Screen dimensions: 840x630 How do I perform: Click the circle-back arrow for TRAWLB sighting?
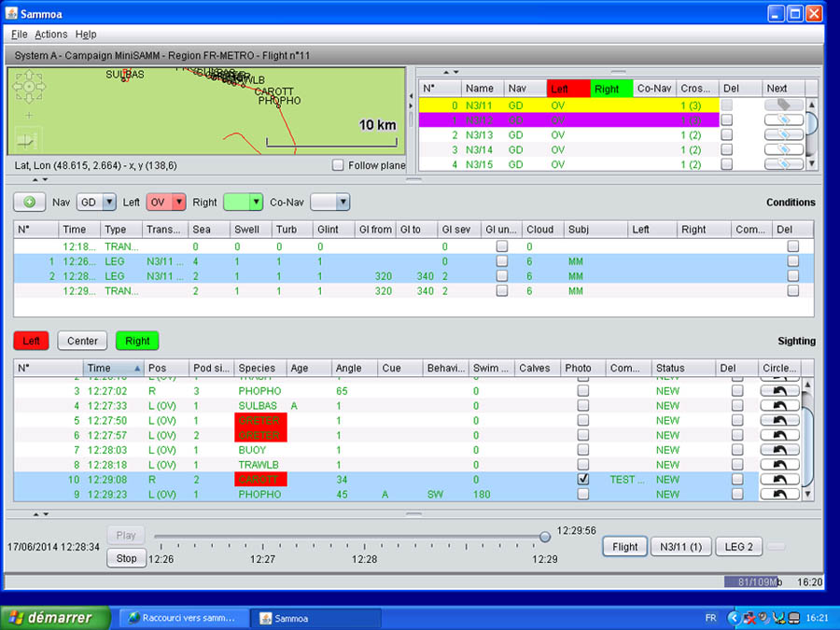780,465
